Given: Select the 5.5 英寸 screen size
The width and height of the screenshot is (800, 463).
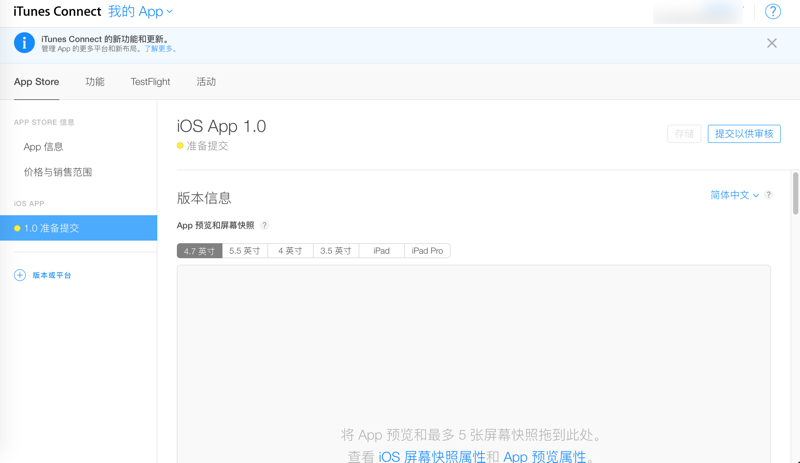Looking at the screenshot, I should coord(245,251).
